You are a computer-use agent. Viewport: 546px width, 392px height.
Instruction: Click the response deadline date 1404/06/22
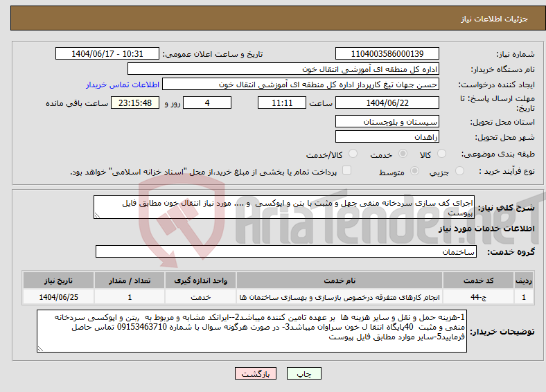387,103
